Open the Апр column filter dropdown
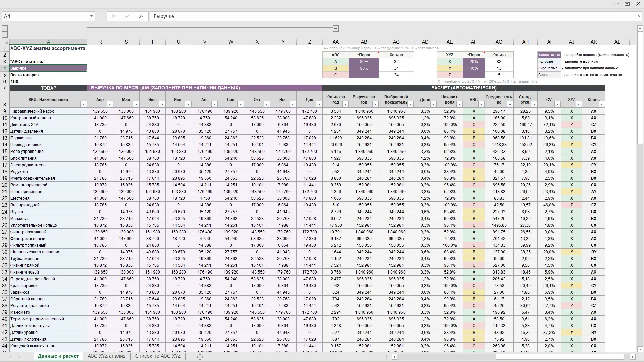644x362 pixels. (x=110, y=104)
